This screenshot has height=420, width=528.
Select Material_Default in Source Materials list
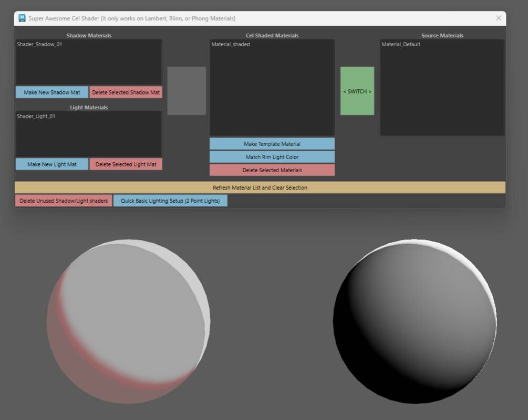[401, 45]
